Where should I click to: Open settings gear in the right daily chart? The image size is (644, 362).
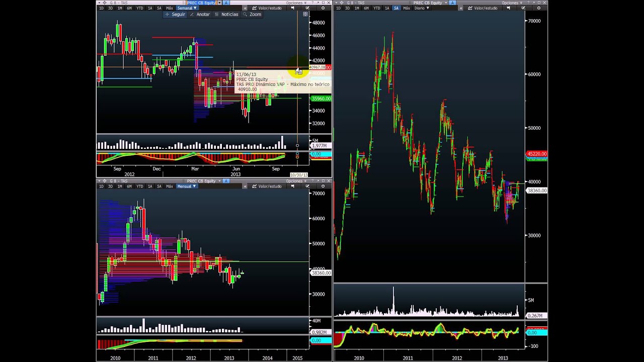coord(538,8)
